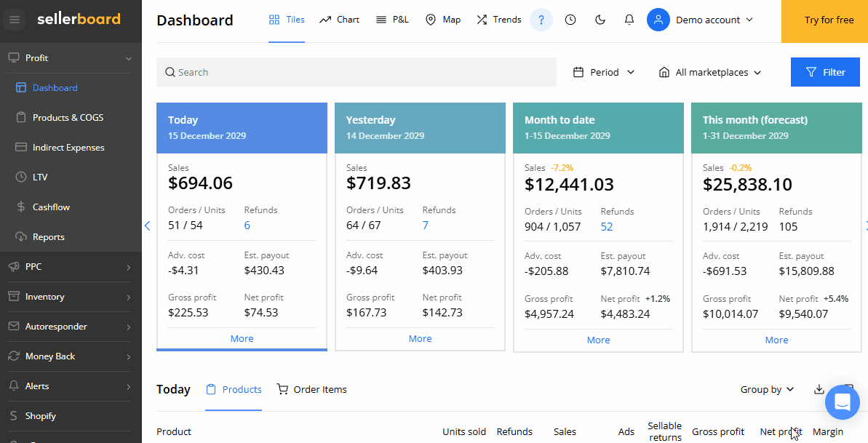Show previous tiles with left arrow

(x=147, y=226)
